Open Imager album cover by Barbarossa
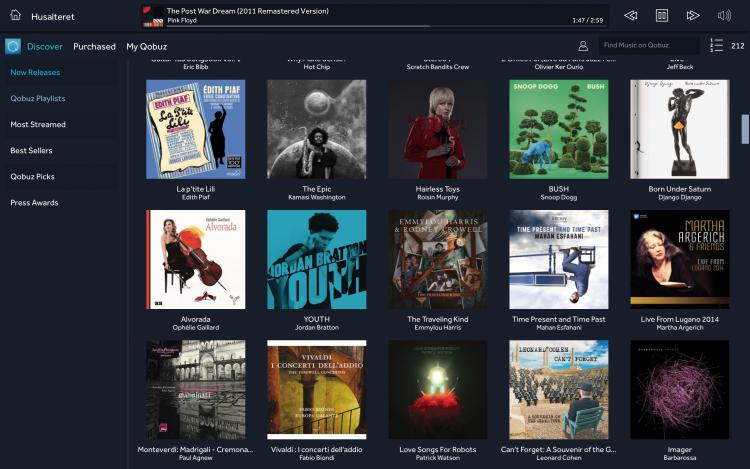This screenshot has width=750, height=469. [680, 390]
